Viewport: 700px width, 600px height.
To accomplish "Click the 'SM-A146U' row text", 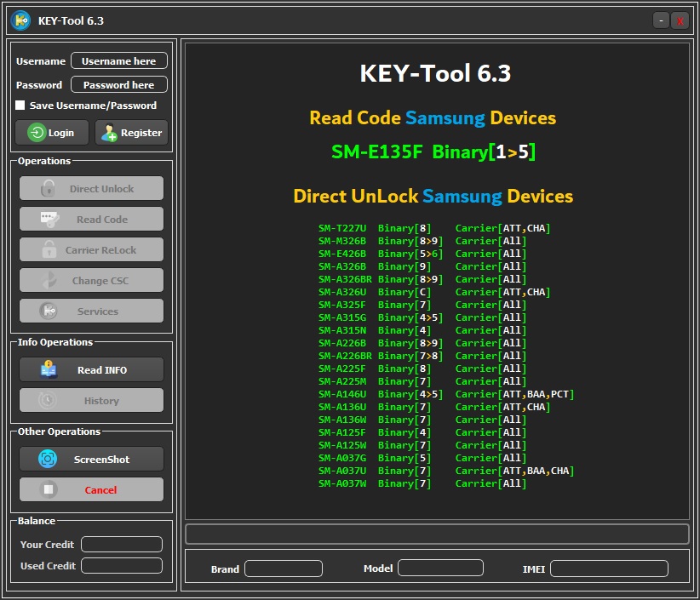I will [342, 394].
